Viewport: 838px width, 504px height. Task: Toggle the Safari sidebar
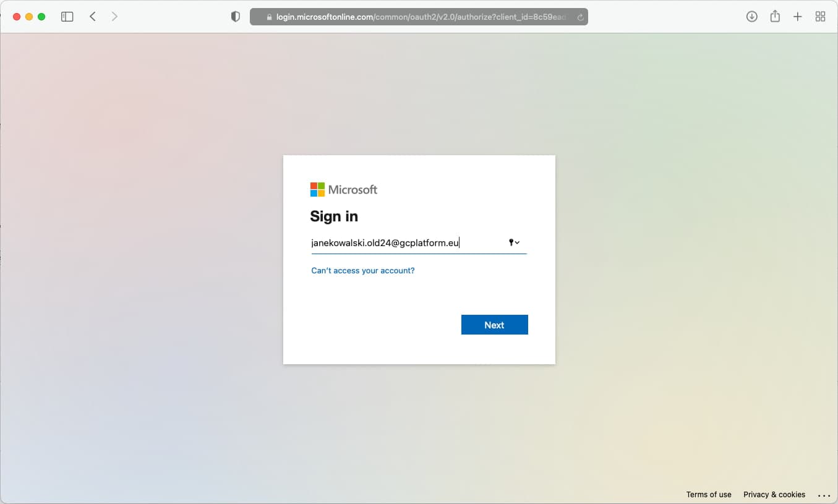point(67,17)
